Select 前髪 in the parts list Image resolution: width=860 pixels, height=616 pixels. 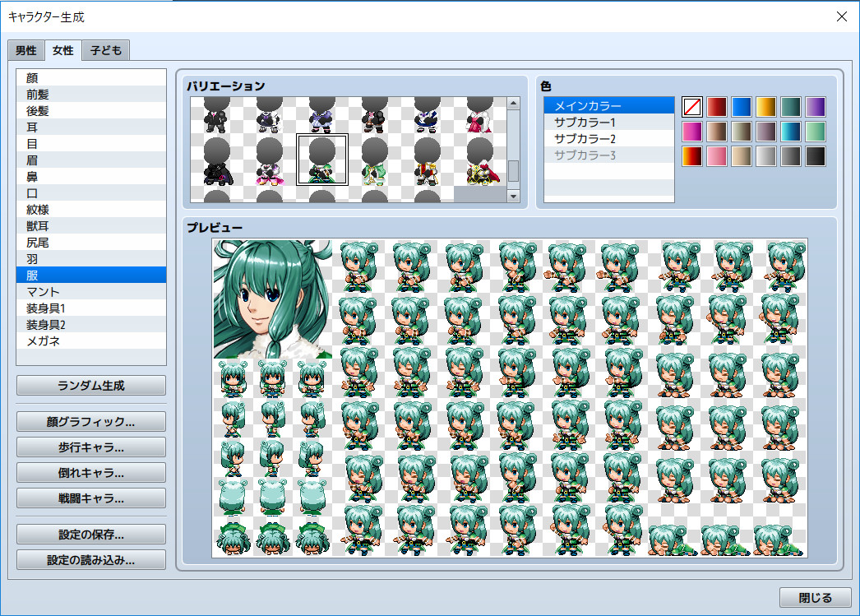pos(90,94)
